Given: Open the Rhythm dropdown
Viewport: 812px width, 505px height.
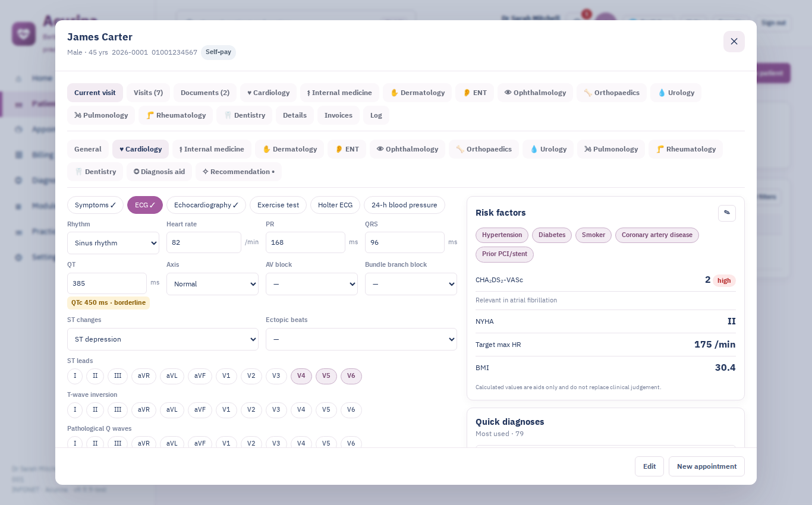Looking at the screenshot, I should (113, 243).
